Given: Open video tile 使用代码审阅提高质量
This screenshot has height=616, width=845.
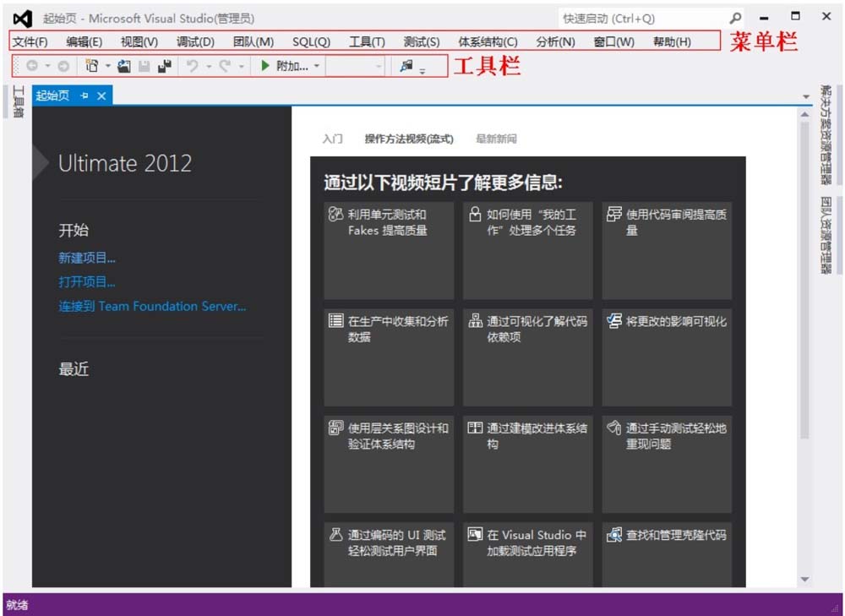Looking at the screenshot, I should pos(667,250).
